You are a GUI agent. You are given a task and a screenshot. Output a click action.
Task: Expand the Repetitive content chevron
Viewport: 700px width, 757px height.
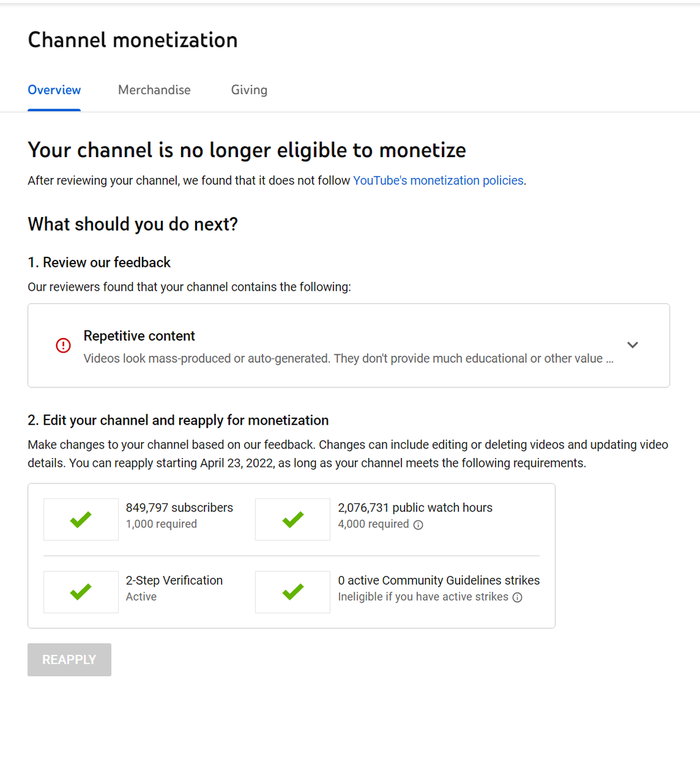(632, 345)
